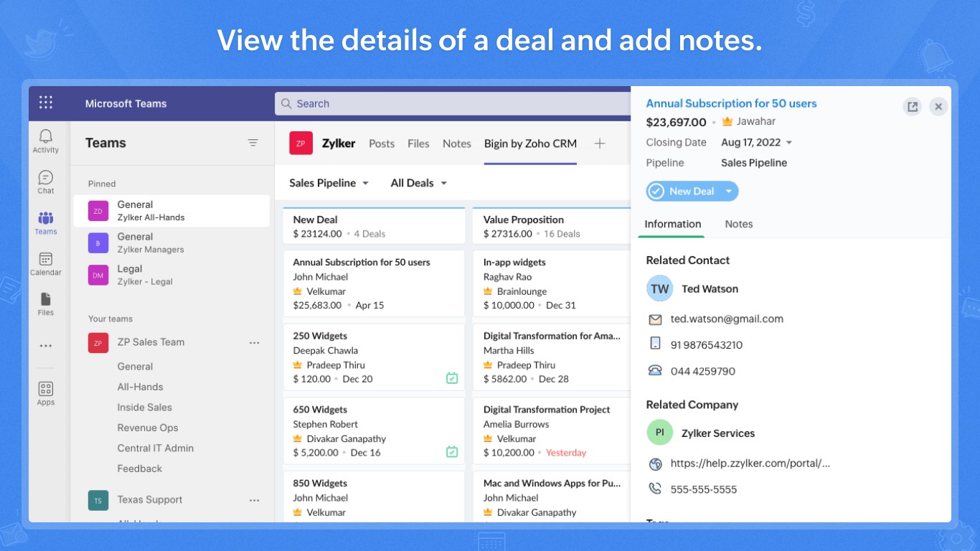Screen dimensions: 980x551
Task: Open Annual Subscription deal card by John Michael
Action: click(374, 283)
